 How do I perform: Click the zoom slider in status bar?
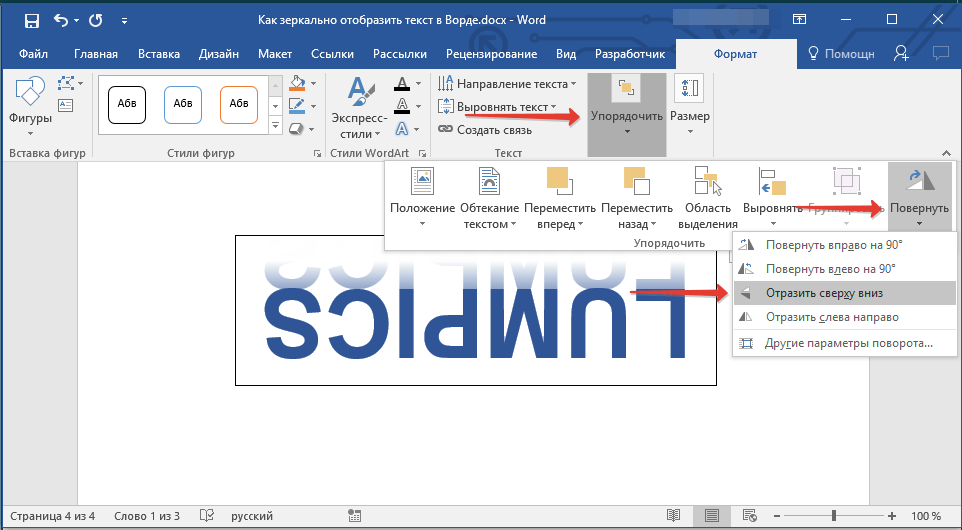[834, 516]
